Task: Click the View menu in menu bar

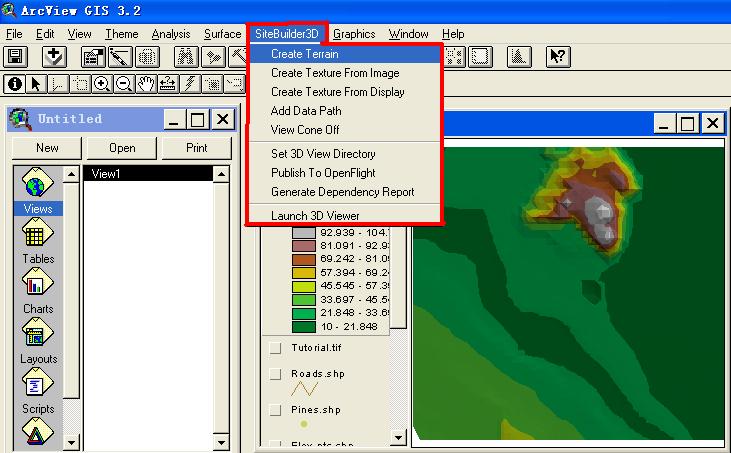Action: pos(79,34)
